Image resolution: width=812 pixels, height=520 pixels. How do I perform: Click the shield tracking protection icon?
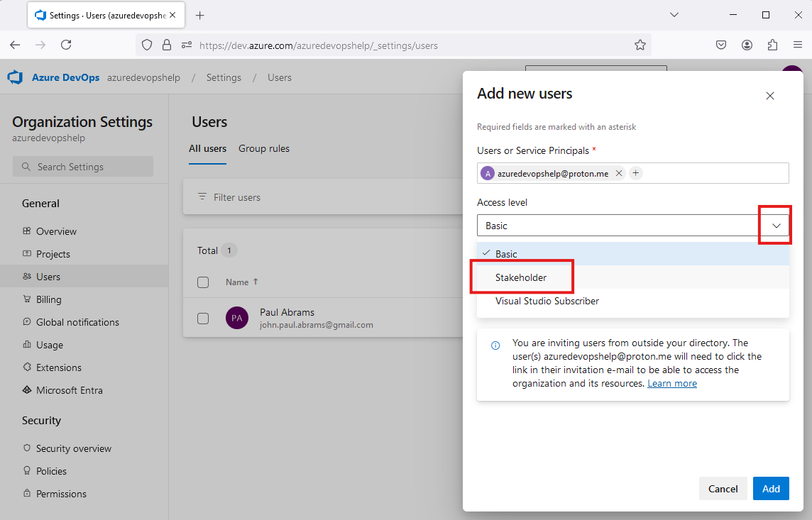(x=147, y=45)
